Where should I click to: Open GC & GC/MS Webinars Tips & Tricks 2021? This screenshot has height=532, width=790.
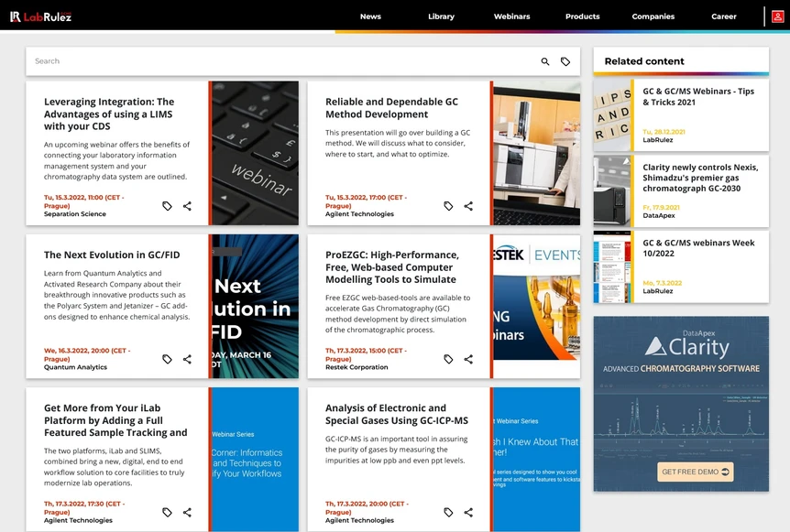point(698,97)
